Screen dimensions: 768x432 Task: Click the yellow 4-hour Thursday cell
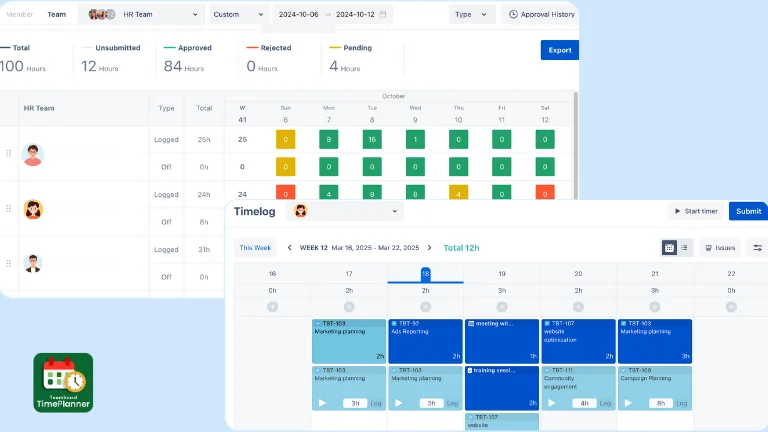(x=458, y=194)
